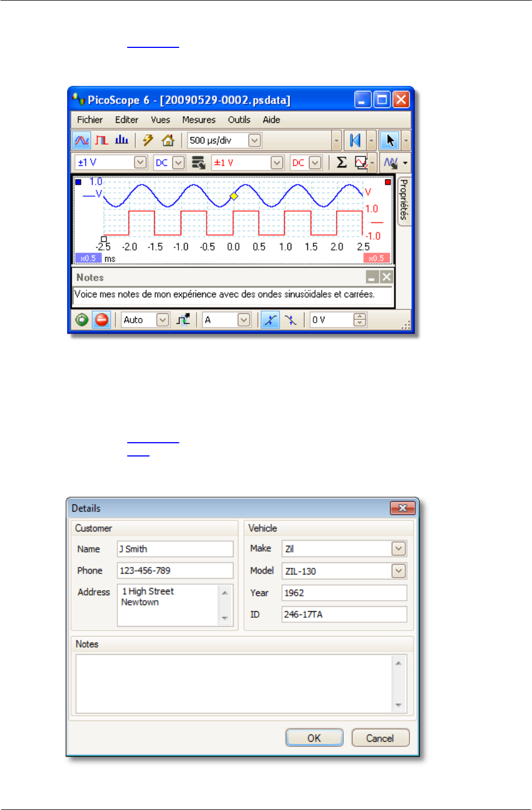This screenshot has width=532, height=810.
Task: Open the Aide menu
Action: (x=272, y=119)
